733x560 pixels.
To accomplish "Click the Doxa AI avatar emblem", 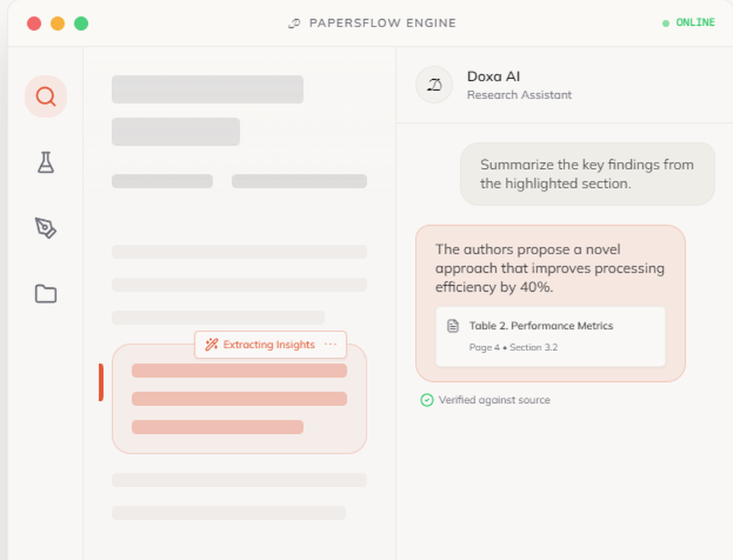I will click(433, 85).
